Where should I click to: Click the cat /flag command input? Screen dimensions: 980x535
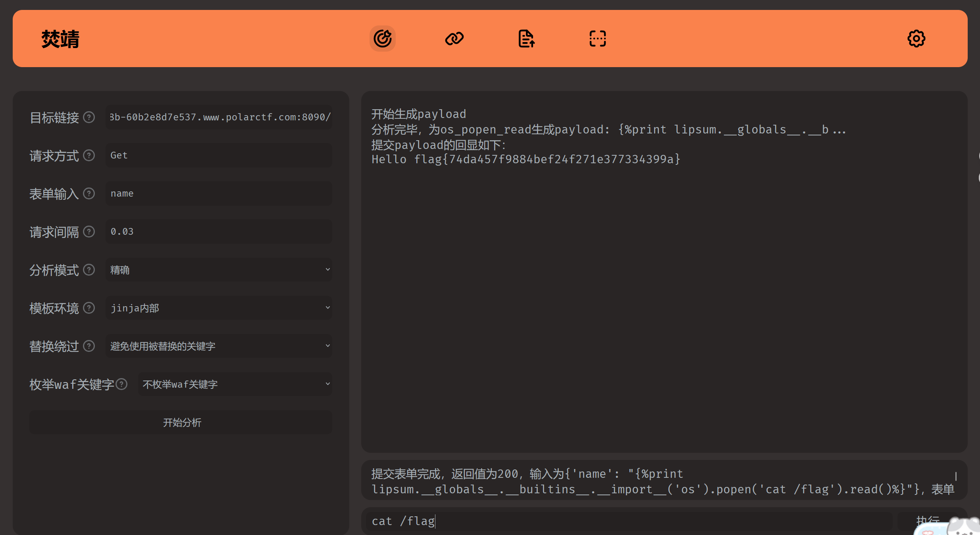(x=627, y=521)
